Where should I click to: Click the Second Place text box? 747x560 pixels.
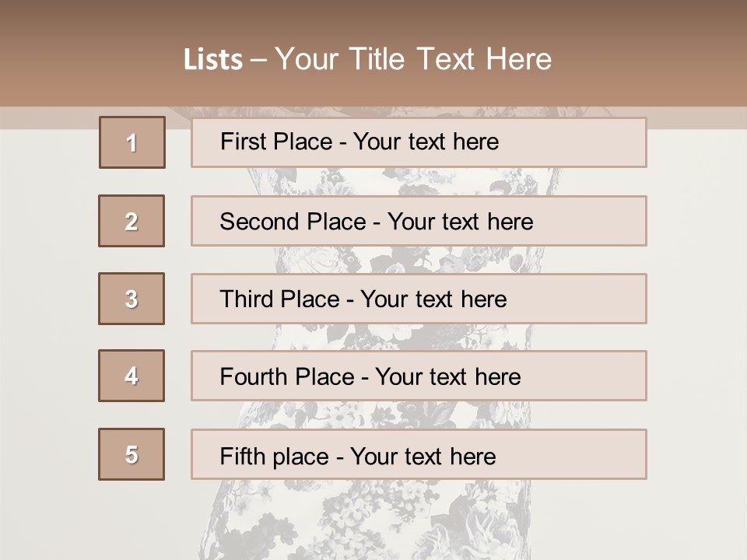tap(419, 221)
